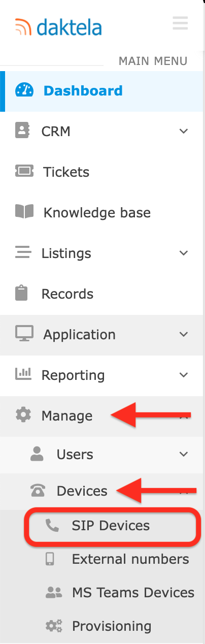Click the MS Teams Devices people icon
This screenshot has width=205, height=644.
[x=54, y=592]
